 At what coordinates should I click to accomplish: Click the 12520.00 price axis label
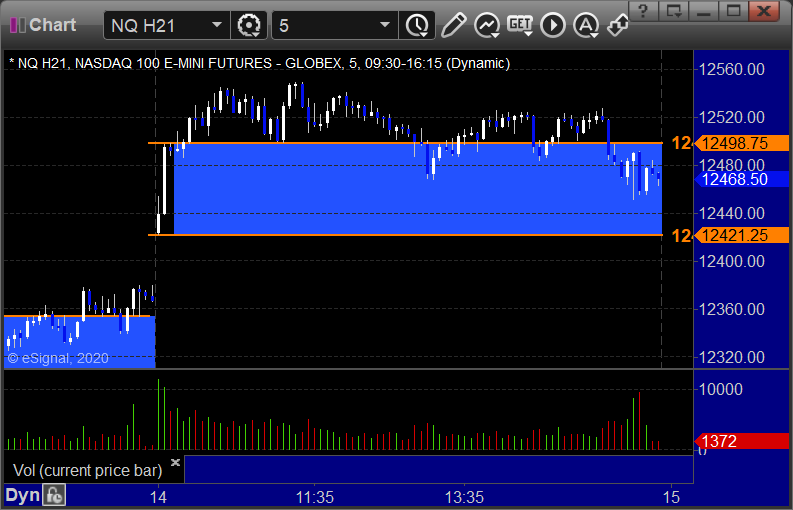[731, 117]
